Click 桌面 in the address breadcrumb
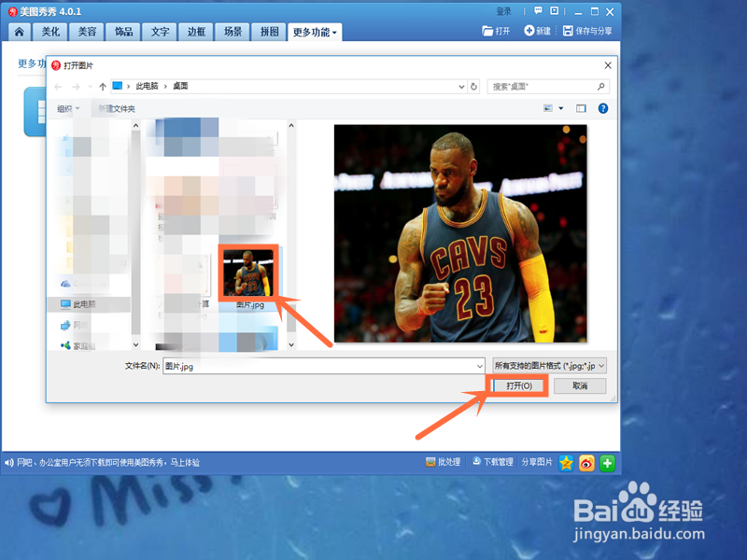Viewport: 747px width, 560px height. point(180,86)
